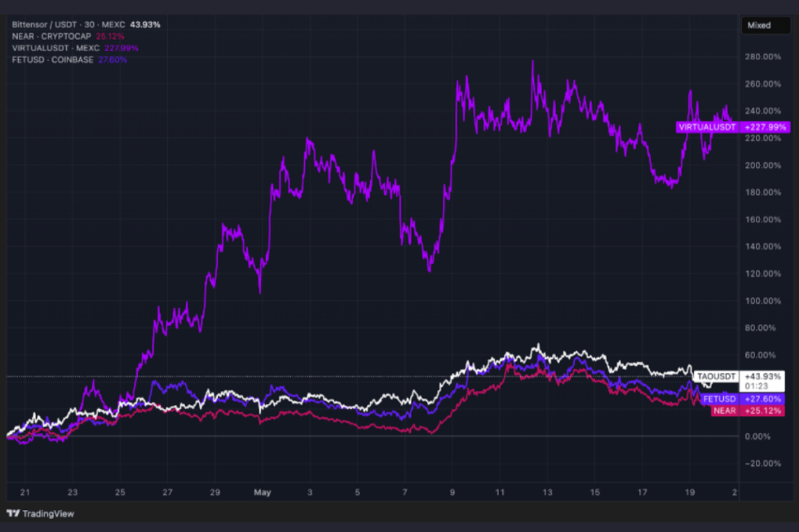Click the 19 date on time axis

[x=690, y=492]
